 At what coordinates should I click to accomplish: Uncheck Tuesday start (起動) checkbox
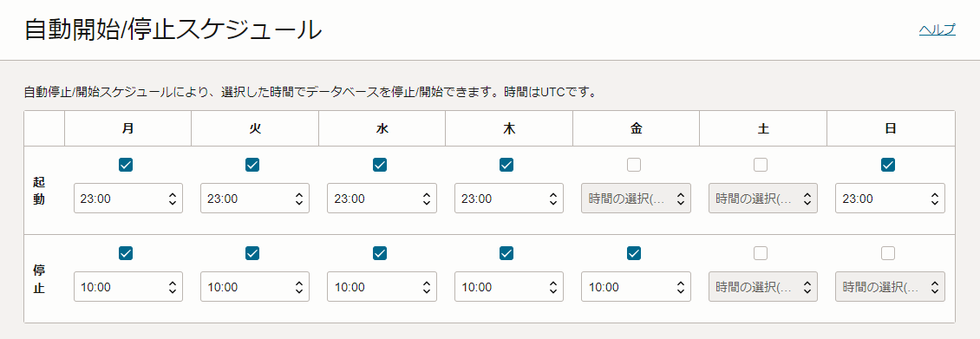252,165
